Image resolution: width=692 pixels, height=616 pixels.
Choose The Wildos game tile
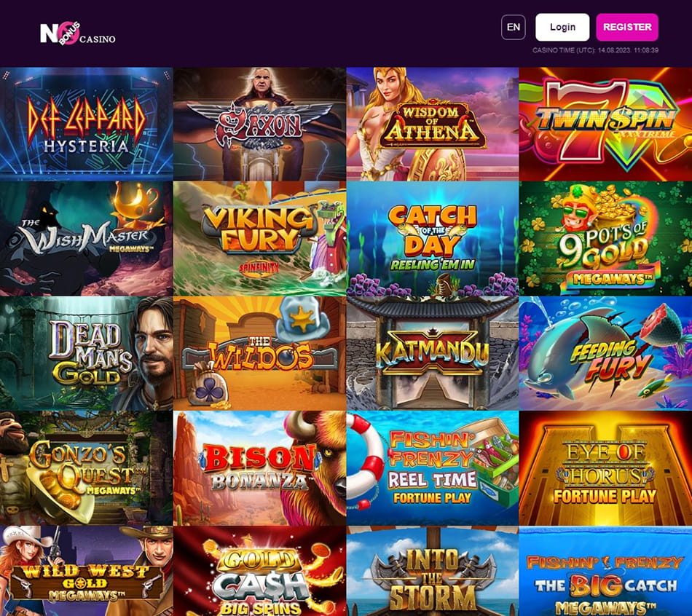259,353
